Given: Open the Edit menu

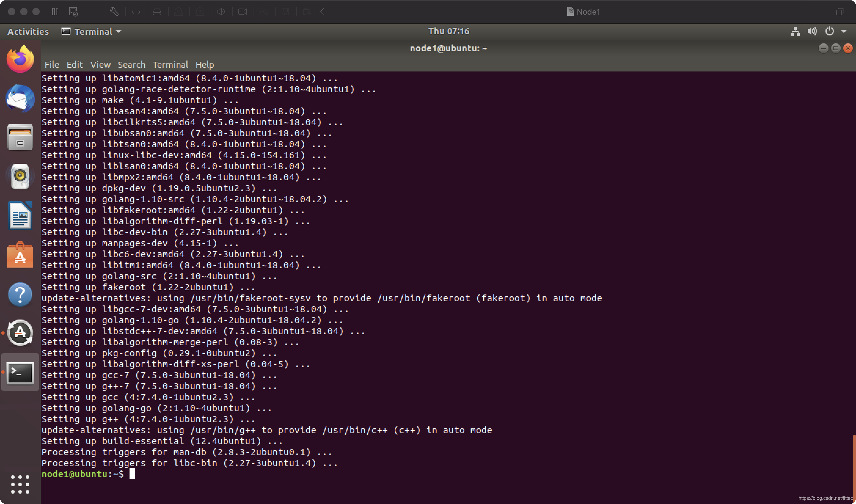Looking at the screenshot, I should click(75, 64).
